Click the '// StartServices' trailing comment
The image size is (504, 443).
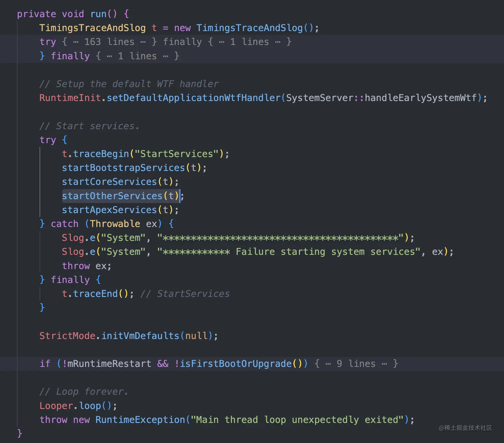click(185, 294)
